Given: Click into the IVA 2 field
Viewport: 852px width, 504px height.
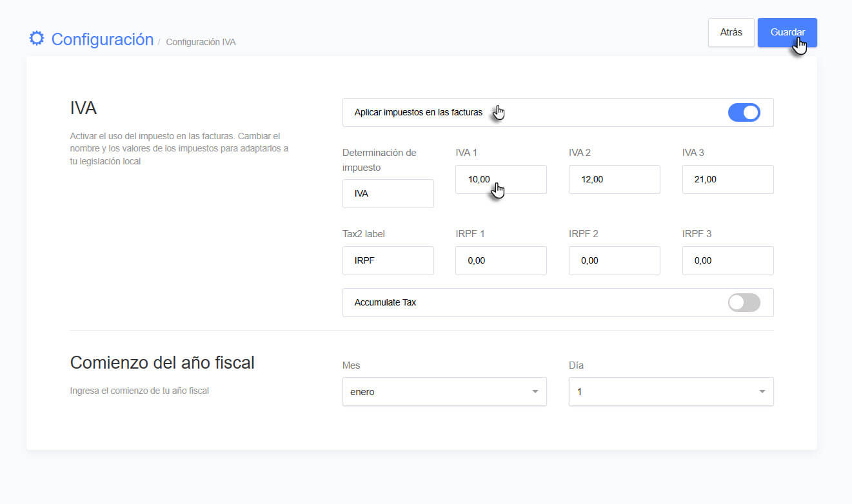Looking at the screenshot, I should pos(614,180).
